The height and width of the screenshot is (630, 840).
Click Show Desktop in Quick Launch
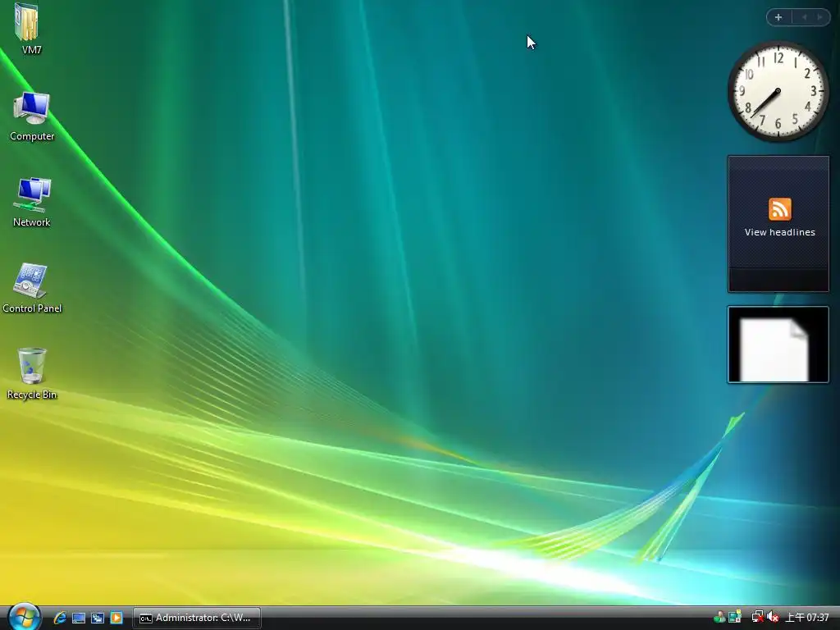79,618
